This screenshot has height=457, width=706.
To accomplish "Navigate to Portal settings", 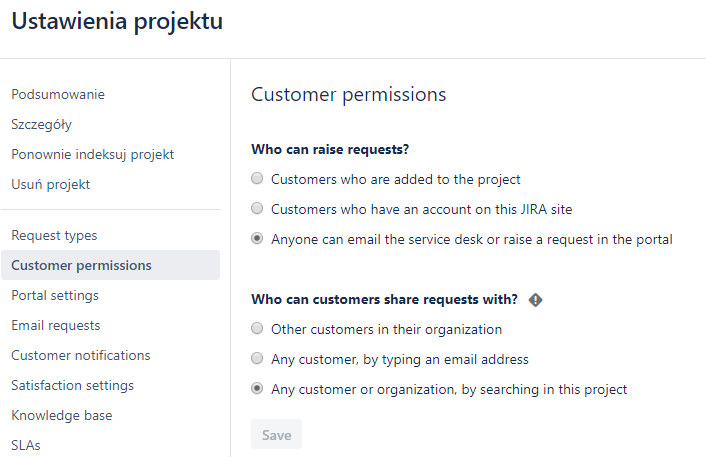I will pyautogui.click(x=55, y=296).
